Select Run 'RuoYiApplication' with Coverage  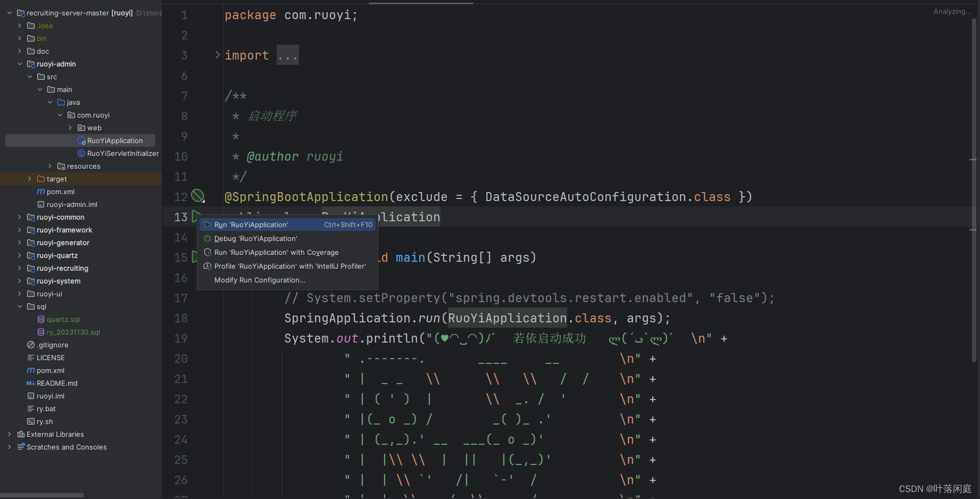coord(287,252)
